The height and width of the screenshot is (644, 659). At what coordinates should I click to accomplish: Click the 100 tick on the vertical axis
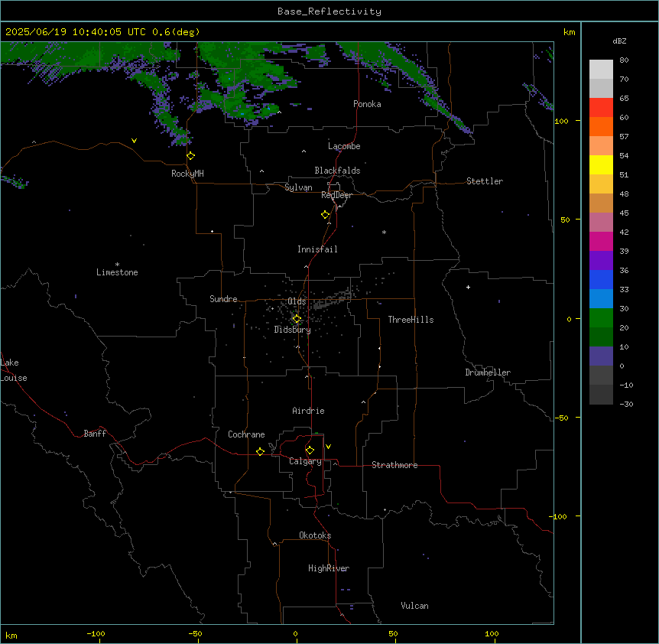(x=561, y=121)
